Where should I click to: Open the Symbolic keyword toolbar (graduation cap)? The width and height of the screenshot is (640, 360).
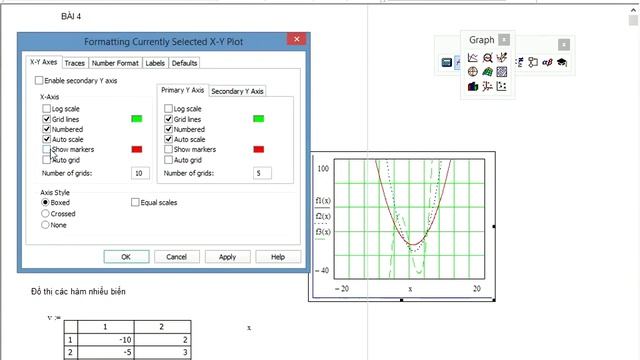click(562, 62)
